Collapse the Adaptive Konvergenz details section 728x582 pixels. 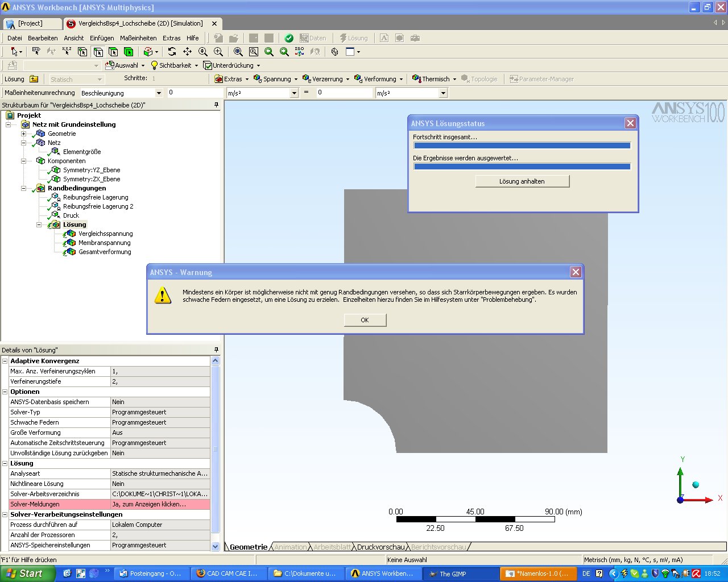[5, 361]
